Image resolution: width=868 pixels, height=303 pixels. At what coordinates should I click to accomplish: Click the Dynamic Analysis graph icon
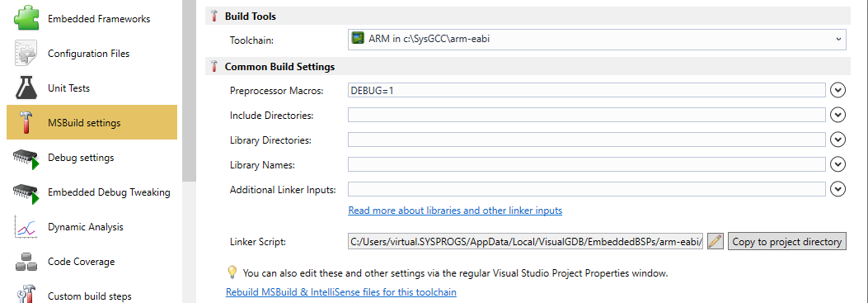26,227
